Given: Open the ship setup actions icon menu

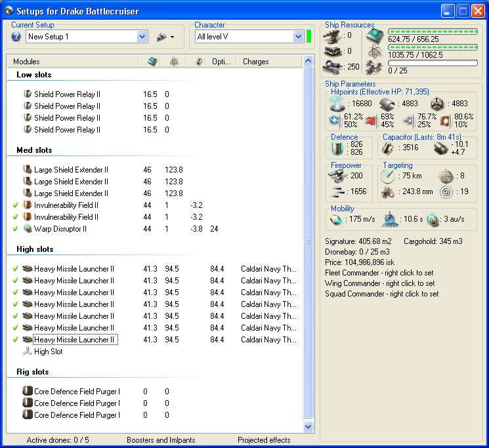Looking at the screenshot, I should [x=165, y=37].
